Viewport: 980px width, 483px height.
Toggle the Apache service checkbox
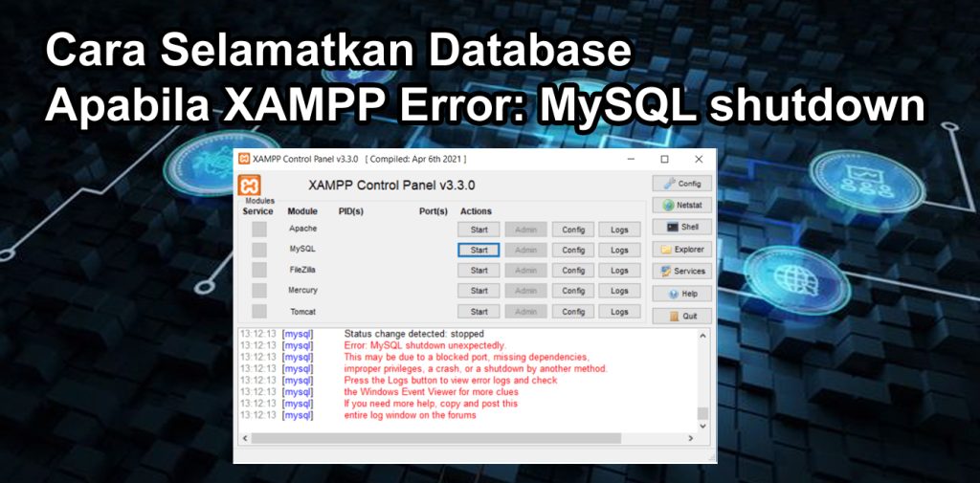pos(259,230)
